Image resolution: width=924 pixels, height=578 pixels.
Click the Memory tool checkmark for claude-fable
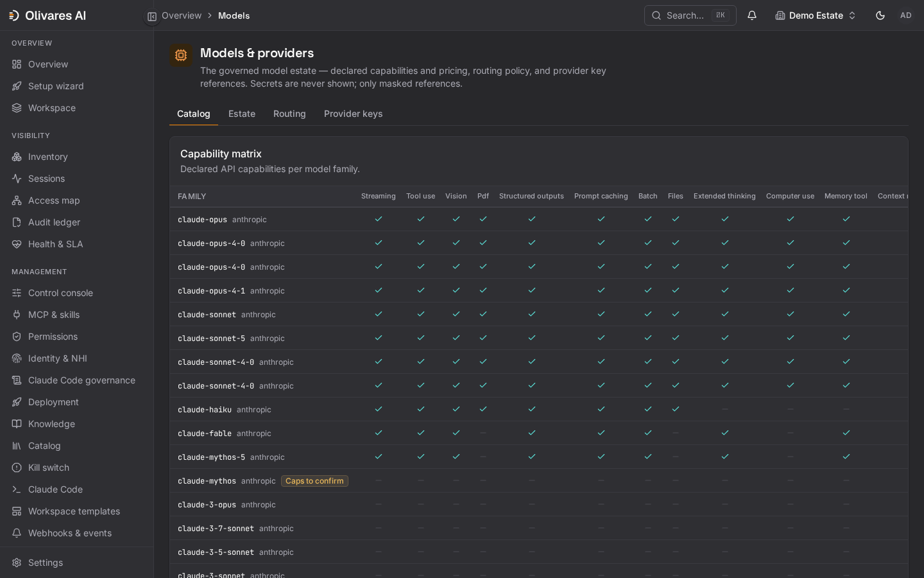pos(846,433)
